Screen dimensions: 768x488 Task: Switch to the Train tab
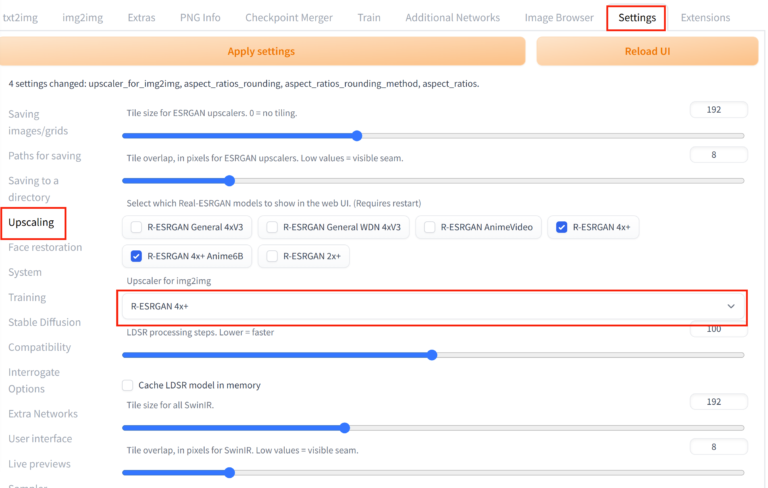point(369,18)
